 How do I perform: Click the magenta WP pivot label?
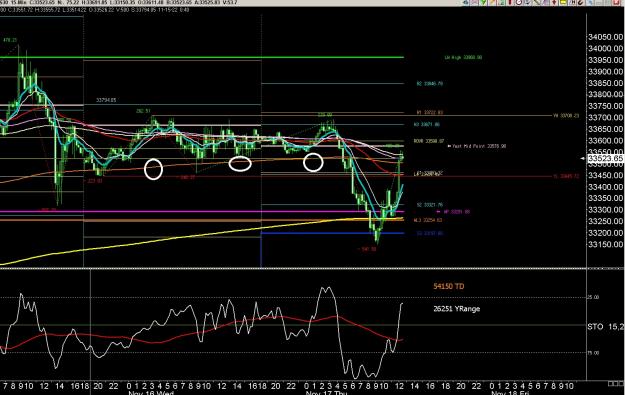click(x=454, y=212)
